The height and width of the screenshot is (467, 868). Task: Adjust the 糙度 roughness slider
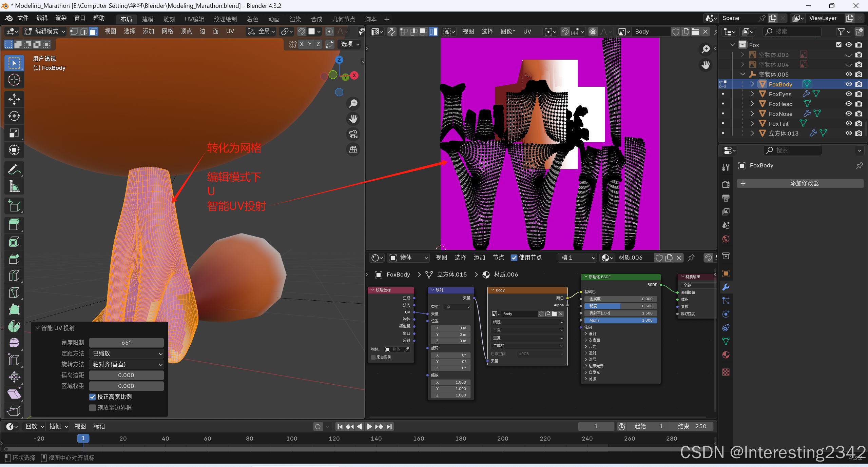(620, 306)
